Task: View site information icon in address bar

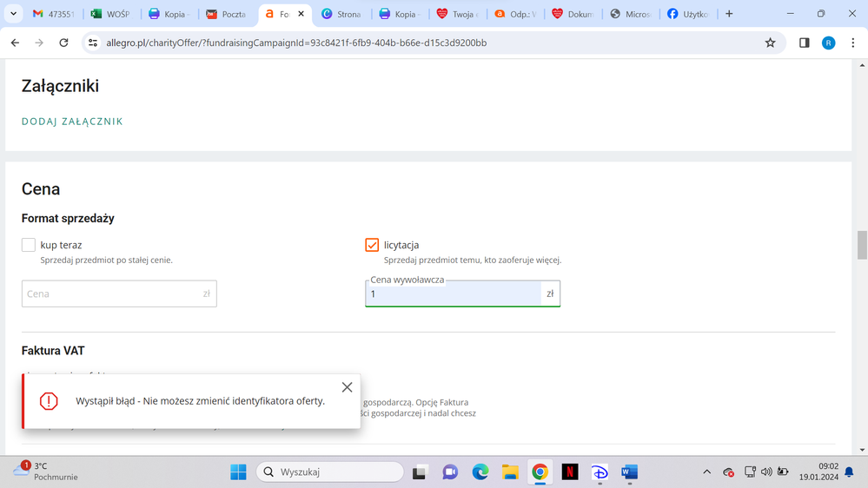Action: (x=94, y=43)
